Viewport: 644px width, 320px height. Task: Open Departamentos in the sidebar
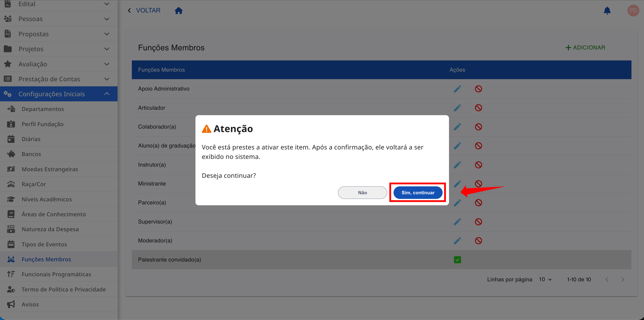click(59, 109)
